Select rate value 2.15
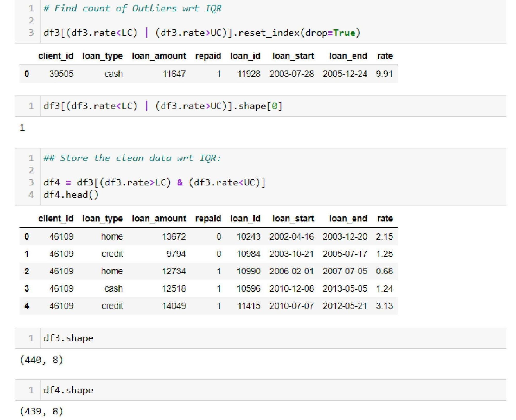 coord(384,236)
